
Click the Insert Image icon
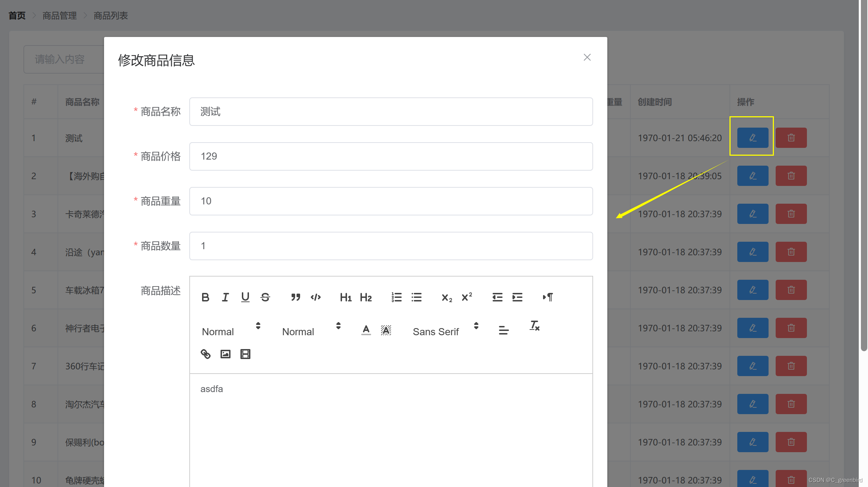[225, 354]
